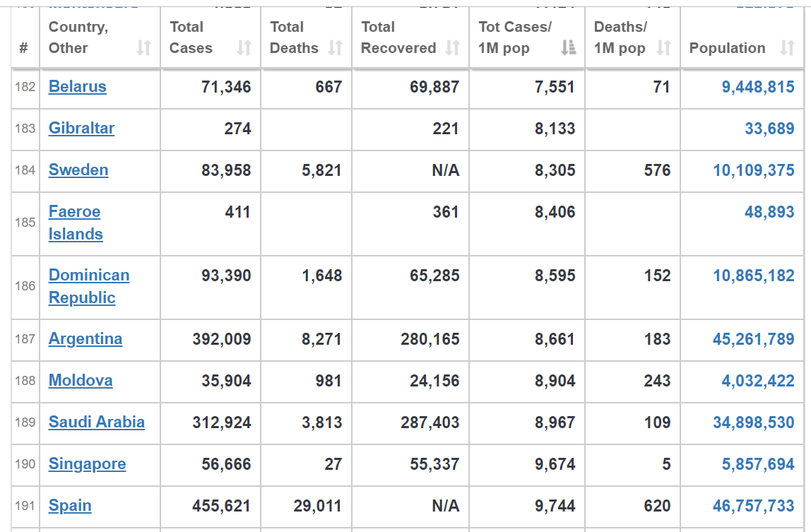Click Spain deaths per million 620
This screenshot has width=811, height=532.
pyautogui.click(x=657, y=506)
